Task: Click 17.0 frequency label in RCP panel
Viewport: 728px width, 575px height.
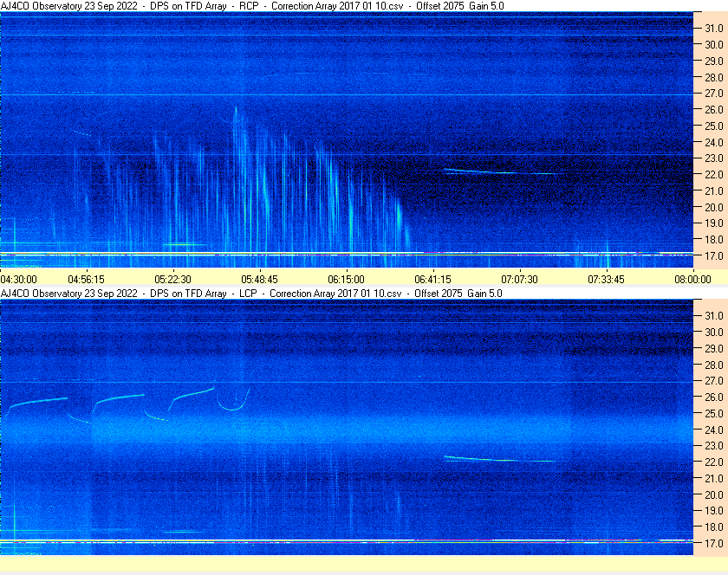Action: pyautogui.click(x=714, y=256)
